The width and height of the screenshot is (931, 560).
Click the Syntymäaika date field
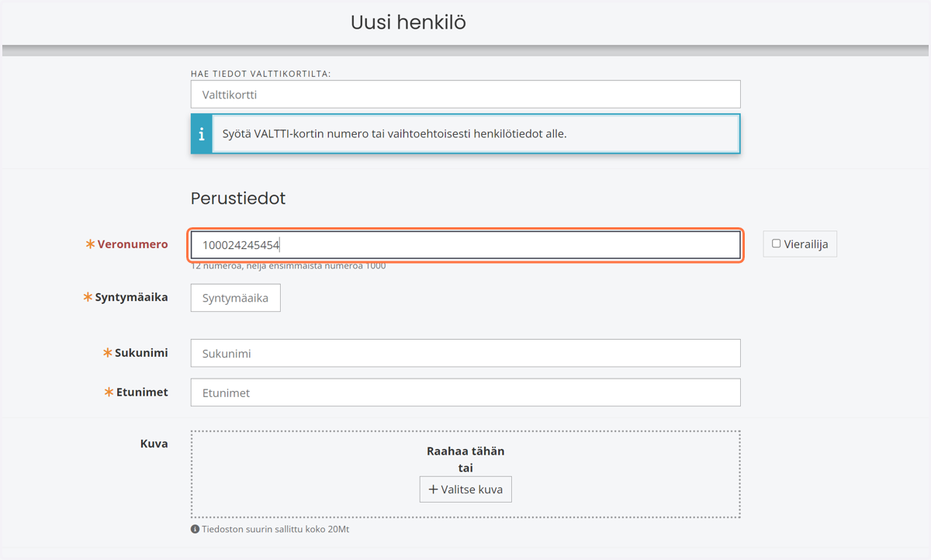[235, 298]
